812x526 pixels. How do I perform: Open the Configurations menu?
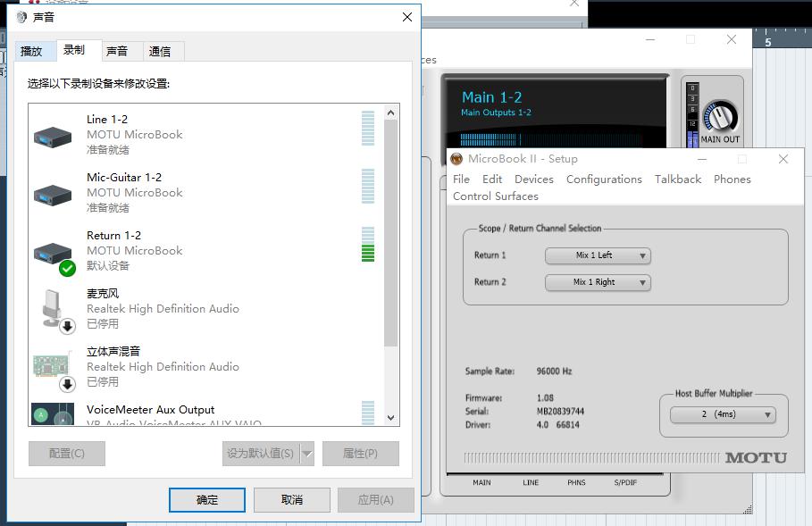coord(604,180)
